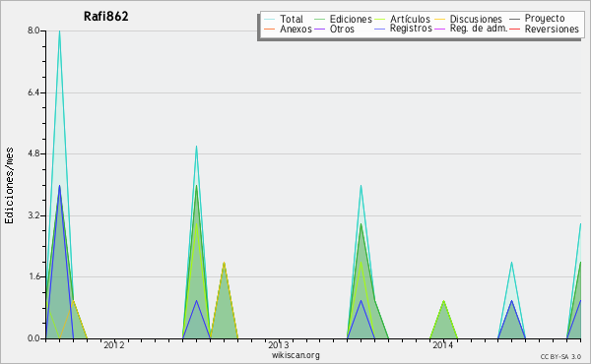Click the purple Otros color line swatch
591x364 pixels.
coord(319,29)
